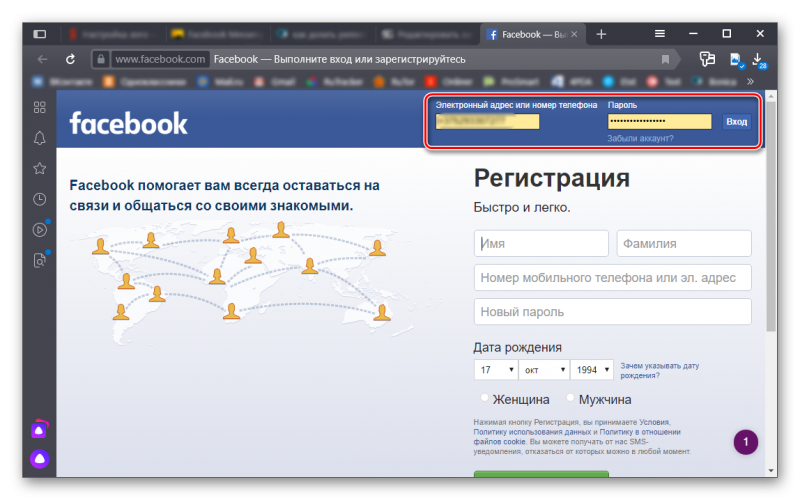Screen dimensions: 800x500
Task: Click the Регистрация heading text
Action: tap(552, 178)
